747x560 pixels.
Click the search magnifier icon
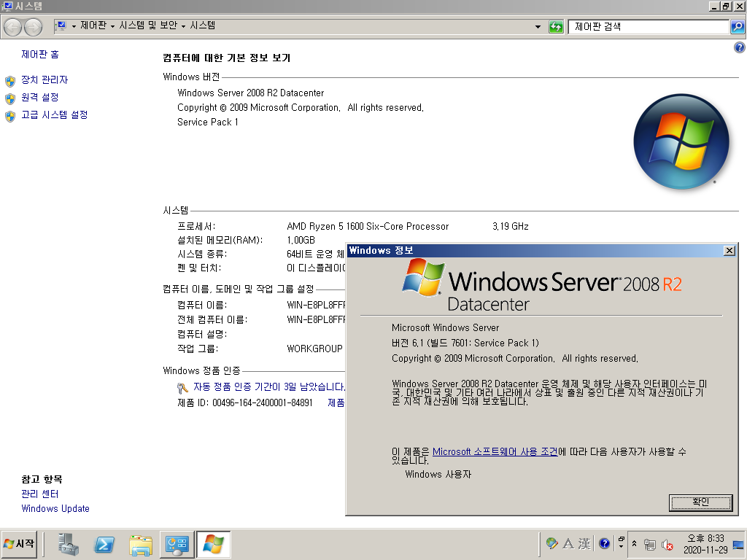(738, 27)
